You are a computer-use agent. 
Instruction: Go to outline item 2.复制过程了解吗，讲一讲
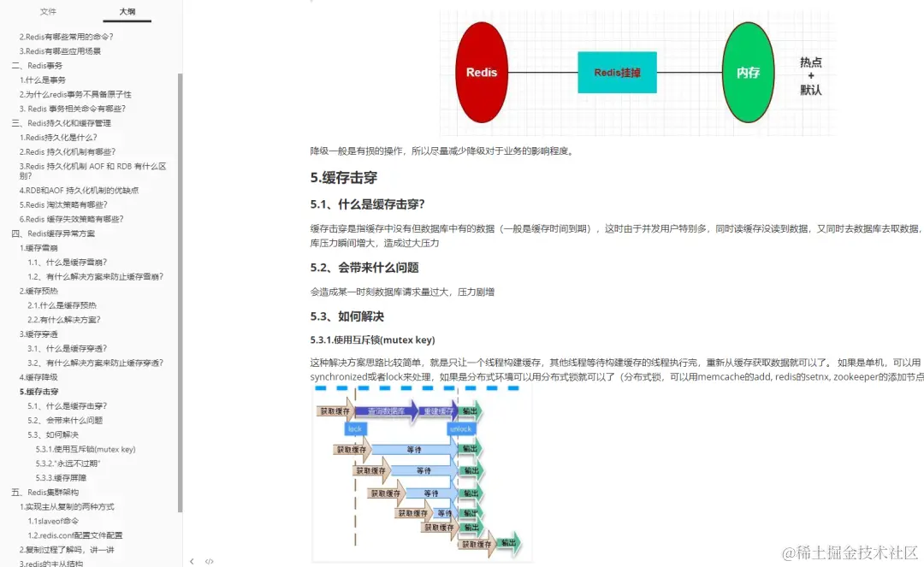pyautogui.click(x=67, y=550)
